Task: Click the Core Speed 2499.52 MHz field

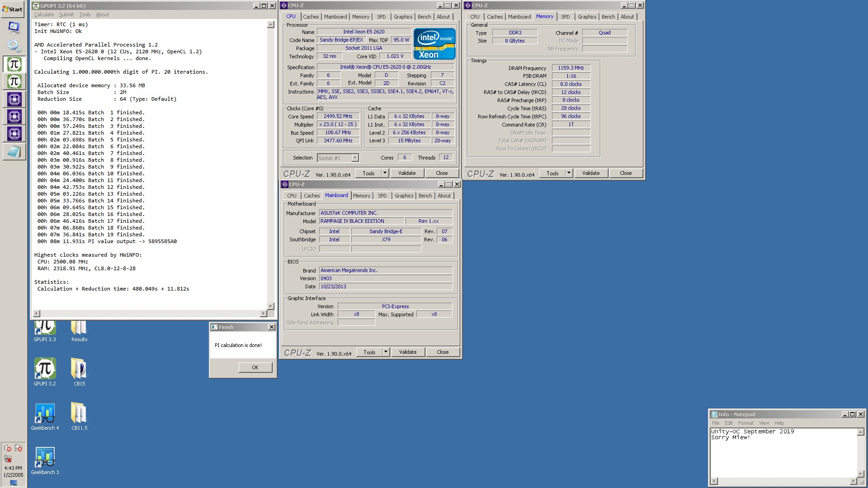Action: tap(338, 116)
